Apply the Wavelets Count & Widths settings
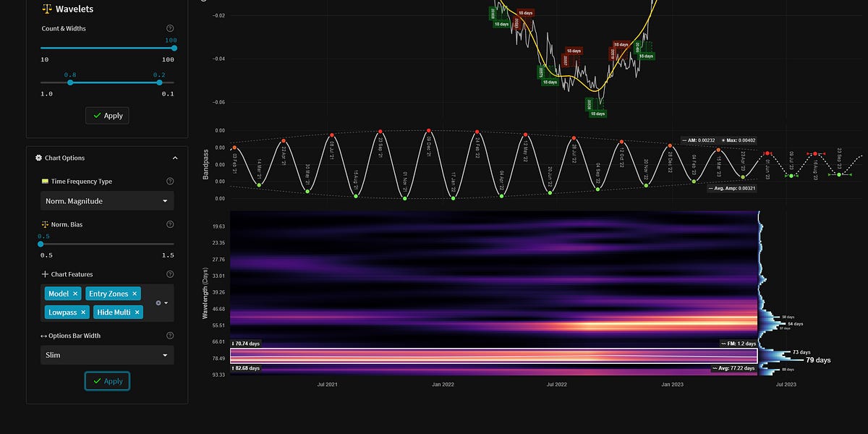868x434 pixels. pyautogui.click(x=107, y=115)
